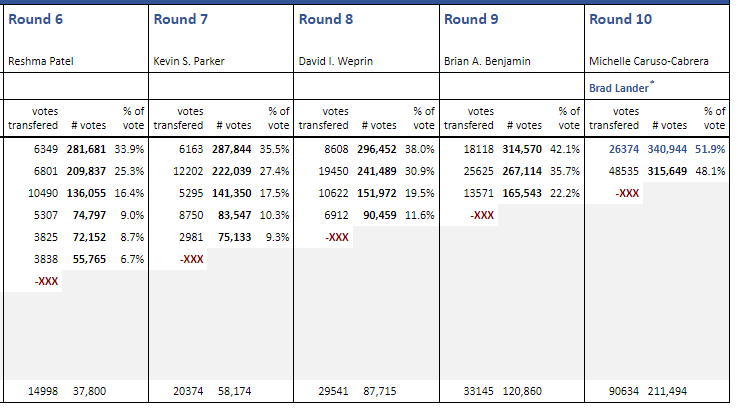The width and height of the screenshot is (746, 416).
Task: Click the 120,860 total in Round 9
Action: [521, 391]
